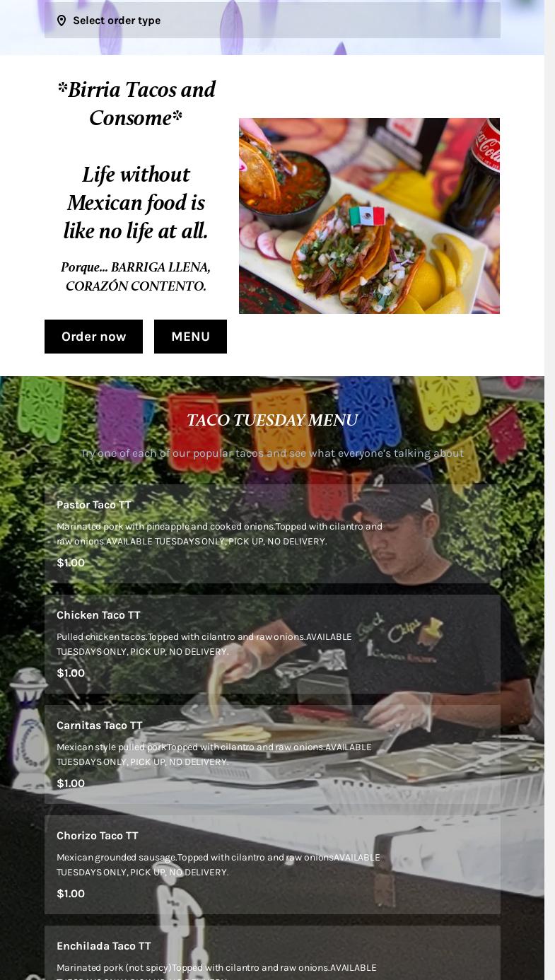Click the Chicken Taco $1.00 price
The image size is (555, 980).
point(71,673)
